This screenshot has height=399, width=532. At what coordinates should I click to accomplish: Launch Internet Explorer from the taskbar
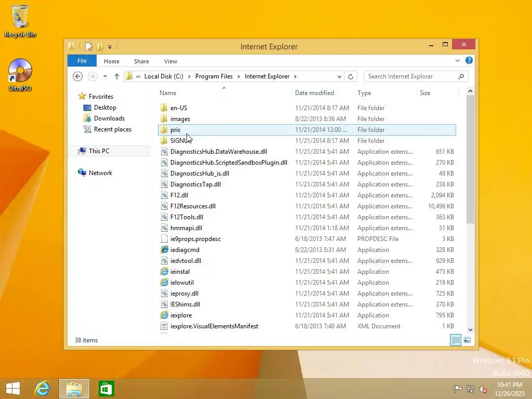(x=43, y=389)
